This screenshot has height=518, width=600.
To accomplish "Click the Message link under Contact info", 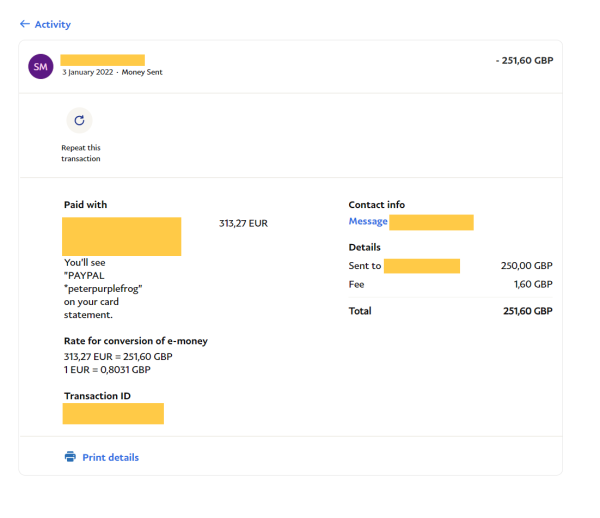I will click(x=368, y=221).
